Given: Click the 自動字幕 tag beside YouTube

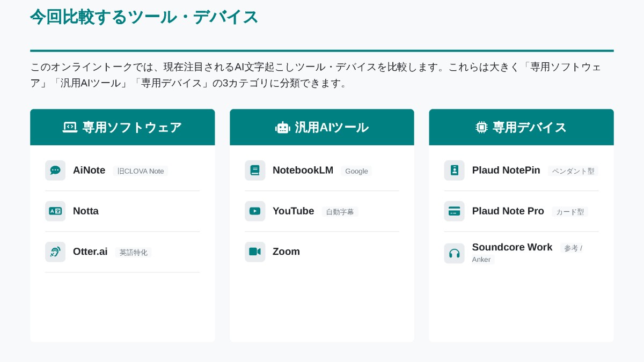Looking at the screenshot, I should point(340,212).
